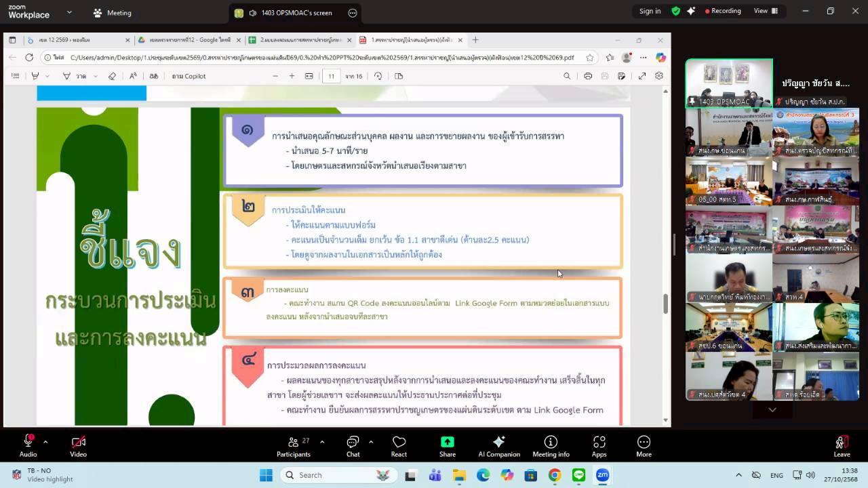The width and height of the screenshot is (868, 488).
Task: Click the Sign in button
Action: point(650,11)
